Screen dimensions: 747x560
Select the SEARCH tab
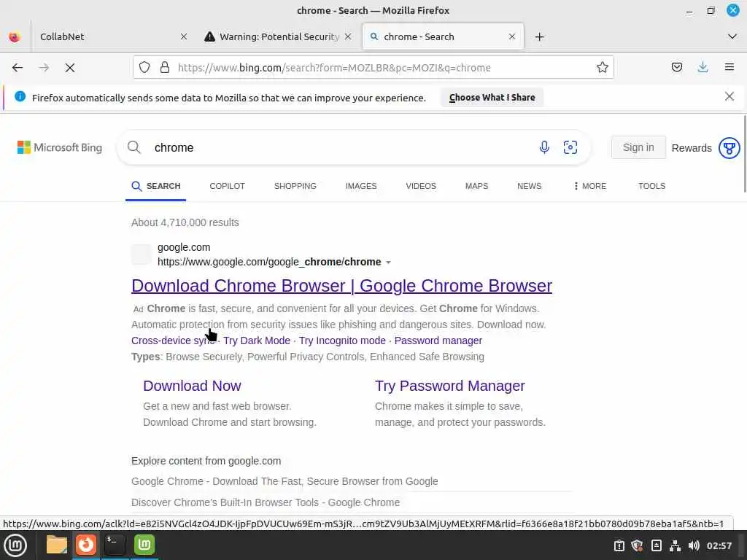click(x=156, y=186)
